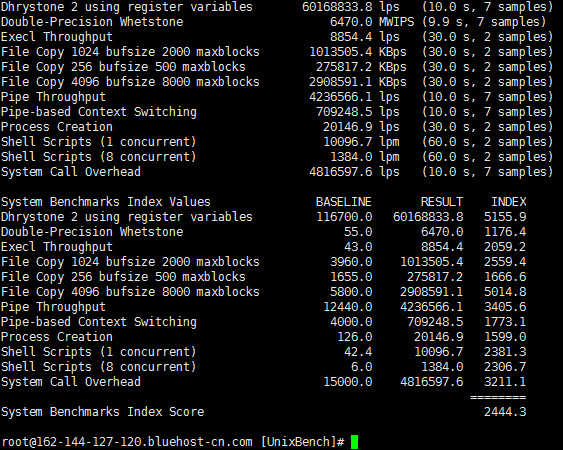Click 'Double-Precision Whetstone' label in top section
The width and height of the screenshot is (563, 450).
point(92,22)
